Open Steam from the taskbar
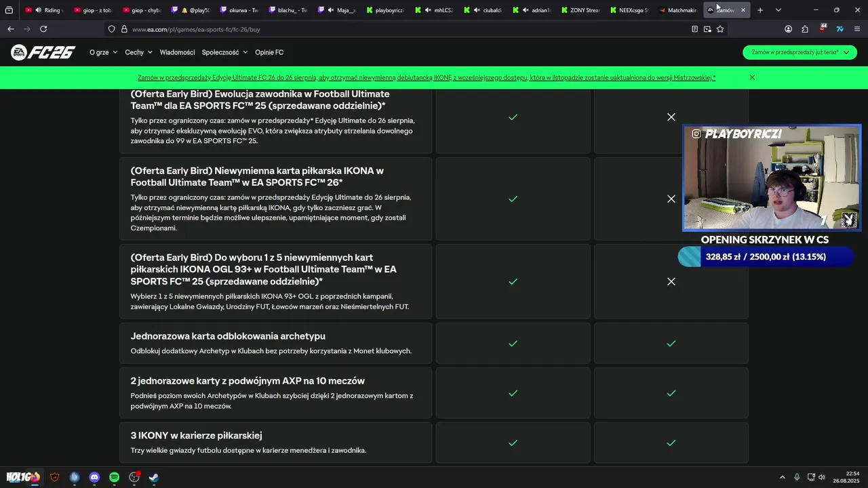The width and height of the screenshot is (868, 488). [x=154, y=477]
